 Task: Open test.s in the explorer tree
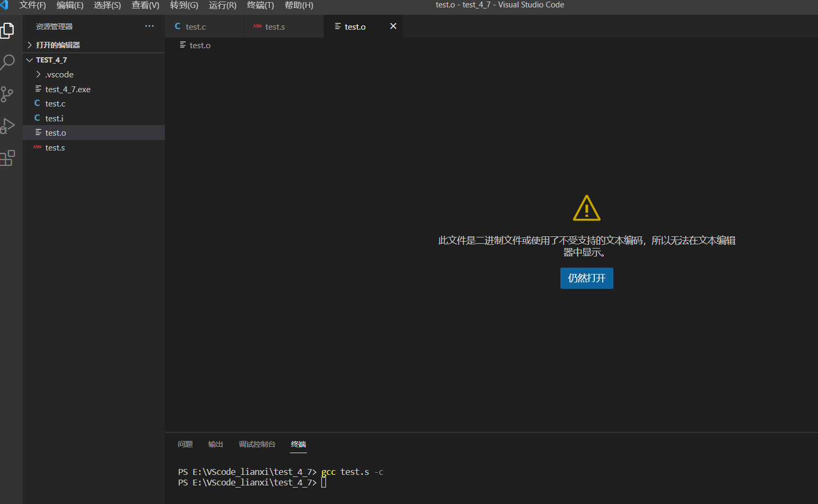pos(94,147)
